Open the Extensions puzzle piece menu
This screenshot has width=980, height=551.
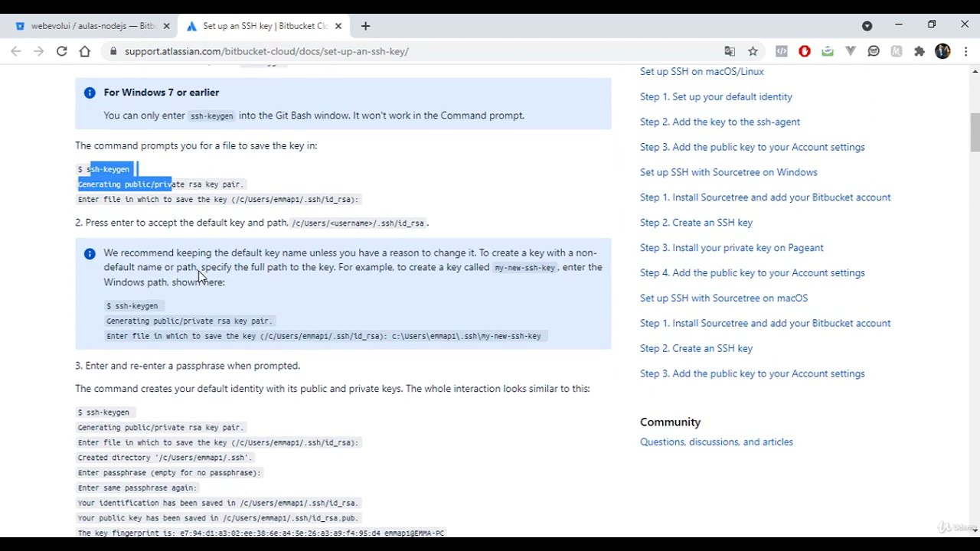click(x=920, y=51)
